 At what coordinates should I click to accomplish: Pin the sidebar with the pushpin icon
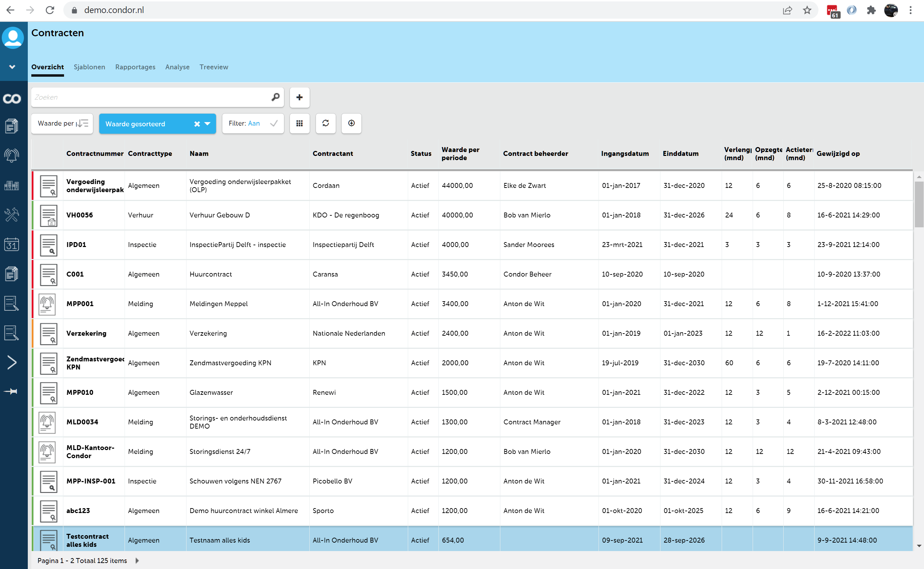pos(11,391)
